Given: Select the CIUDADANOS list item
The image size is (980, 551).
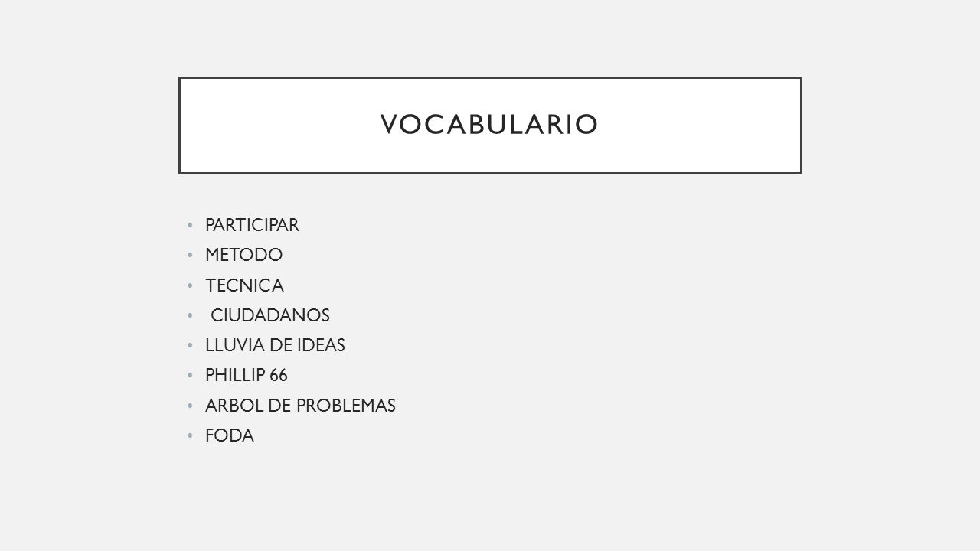Looking at the screenshot, I should (x=270, y=315).
